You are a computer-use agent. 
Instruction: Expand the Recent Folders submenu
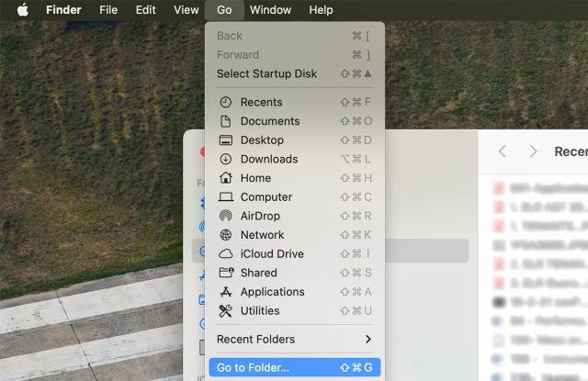[295, 340]
